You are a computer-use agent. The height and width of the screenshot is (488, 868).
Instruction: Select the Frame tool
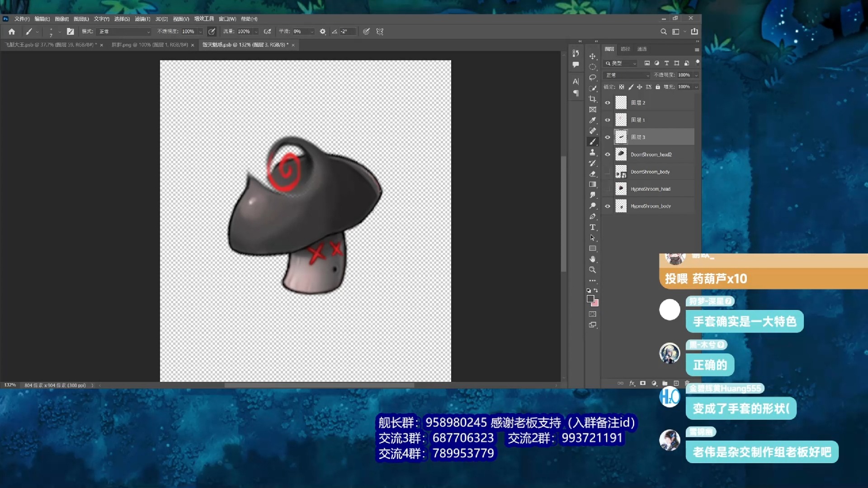[x=592, y=110]
